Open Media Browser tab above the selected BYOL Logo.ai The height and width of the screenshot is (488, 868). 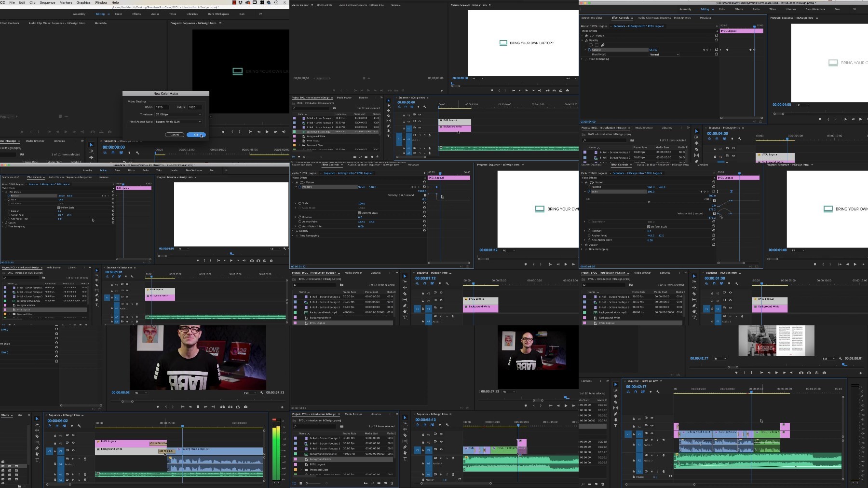point(353,273)
